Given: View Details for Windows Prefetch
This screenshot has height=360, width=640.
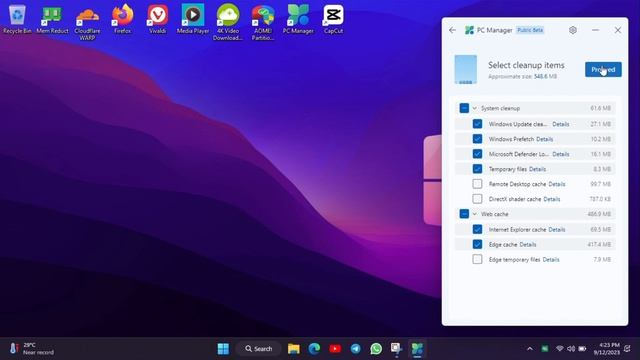Looking at the screenshot, I should 544,139.
